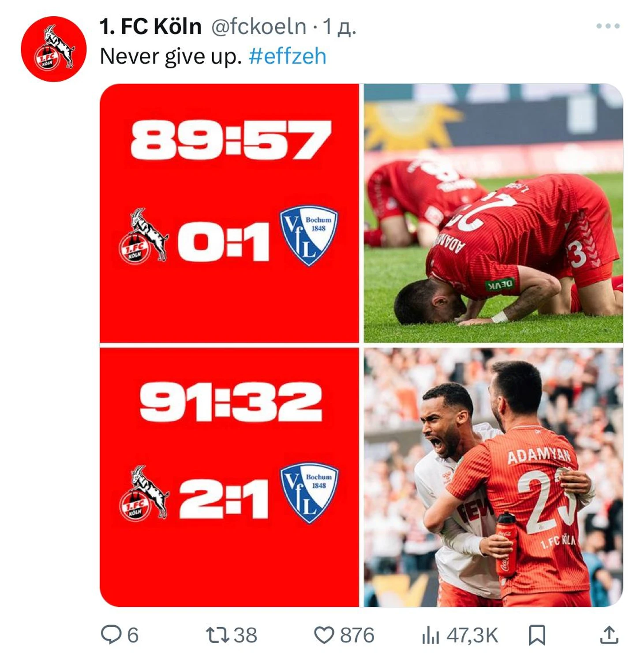Share the tweet with upload arrow icon
This screenshot has width=644, height=654.
point(609,635)
